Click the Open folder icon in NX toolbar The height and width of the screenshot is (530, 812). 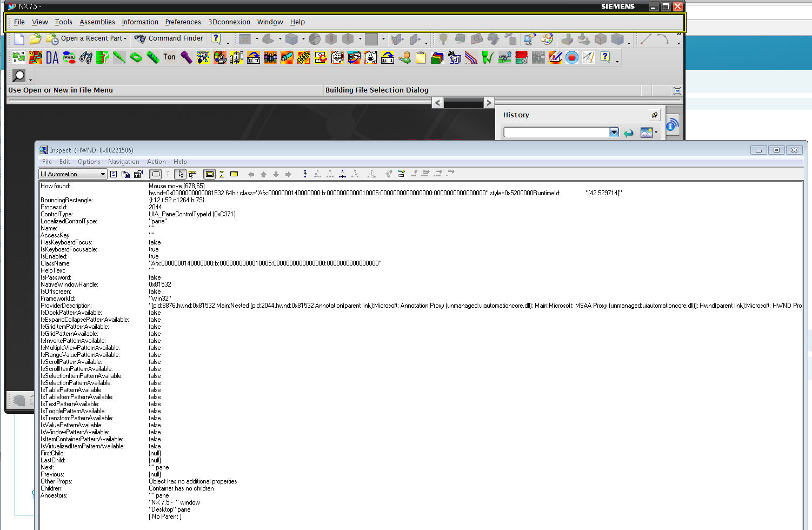36,39
